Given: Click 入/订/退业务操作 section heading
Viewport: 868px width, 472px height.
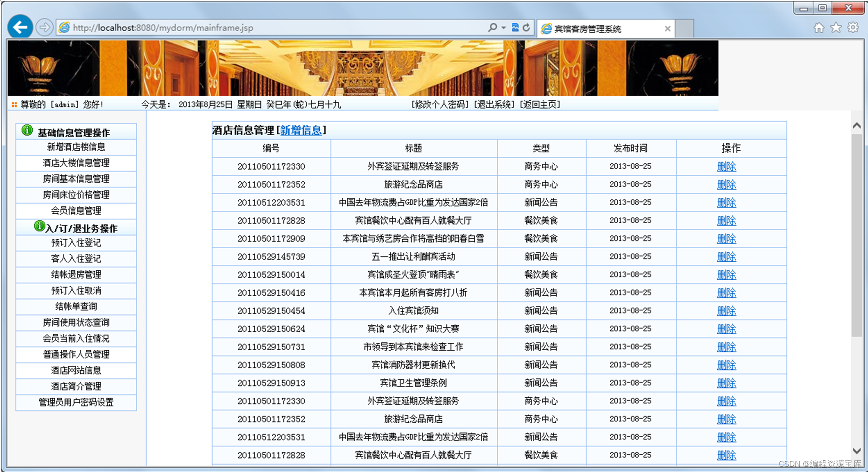Looking at the screenshot, I should (x=82, y=229).
